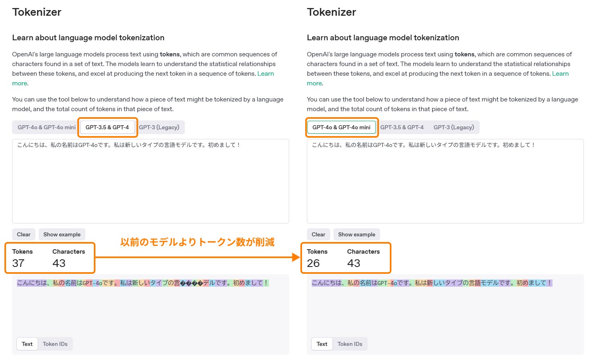Toggle Text view in right output panel

[322, 344]
